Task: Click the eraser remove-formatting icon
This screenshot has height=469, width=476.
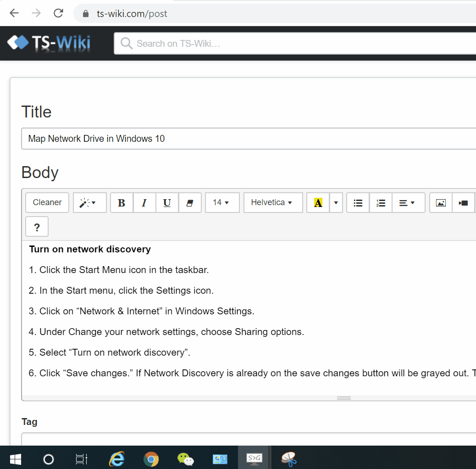Action: pos(190,203)
